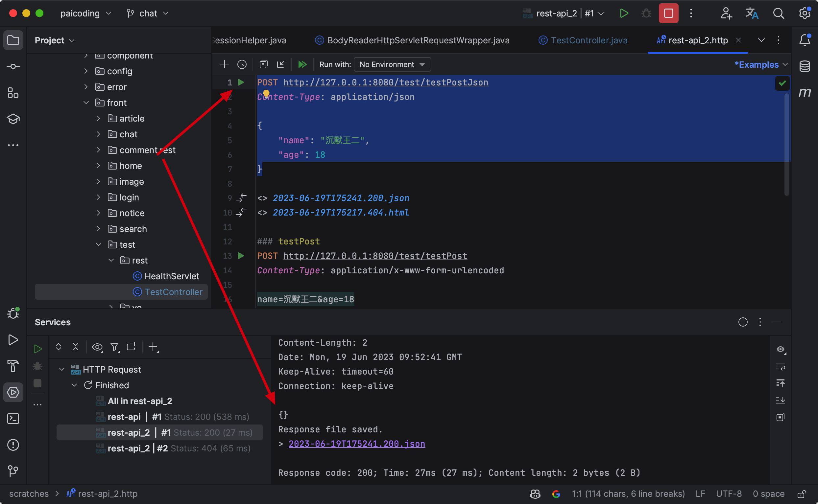The width and height of the screenshot is (818, 504).
Task: Click Search Everywhere magnifier icon
Action: [x=778, y=13]
